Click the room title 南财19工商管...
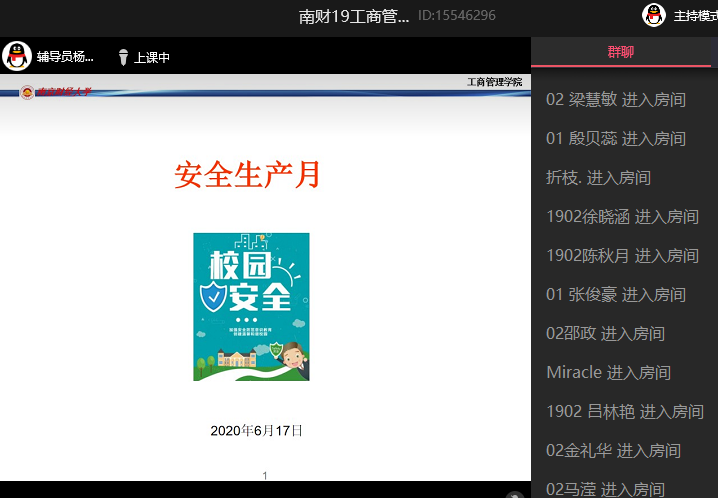Viewport: 718px width, 498px height. pyautogui.click(x=354, y=16)
